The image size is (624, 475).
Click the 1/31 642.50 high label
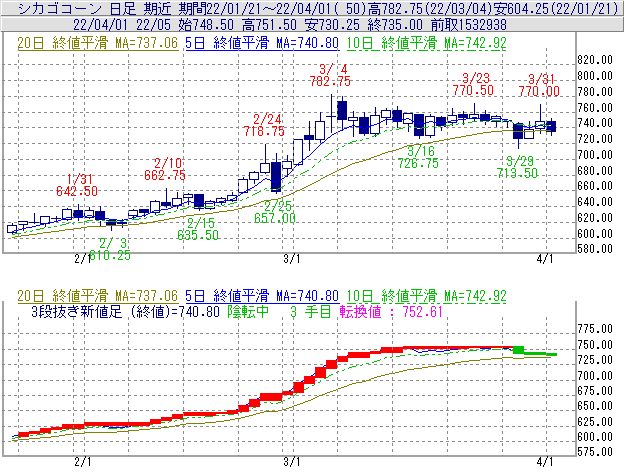(77, 185)
